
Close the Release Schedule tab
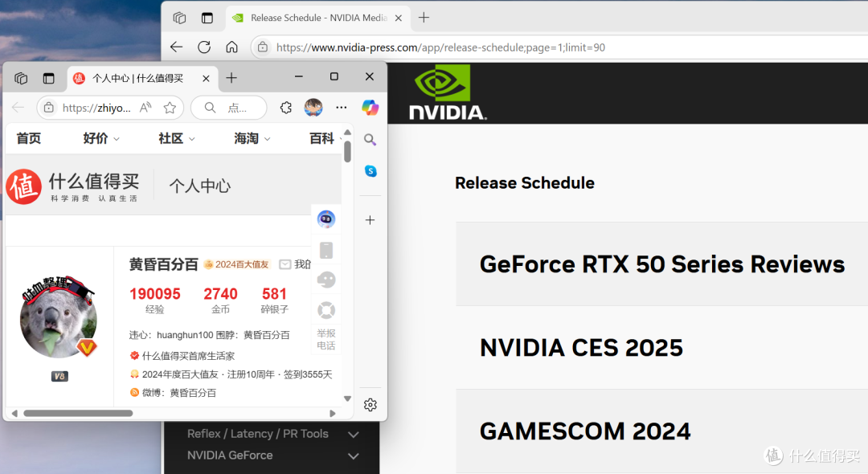point(398,18)
